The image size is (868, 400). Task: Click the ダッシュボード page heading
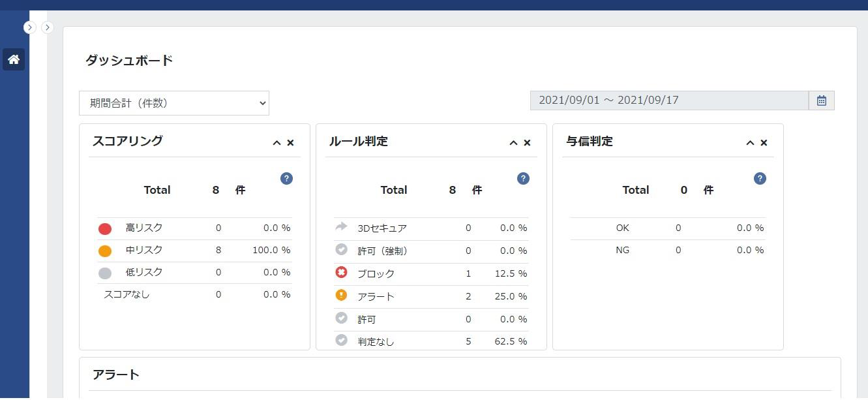click(x=129, y=61)
